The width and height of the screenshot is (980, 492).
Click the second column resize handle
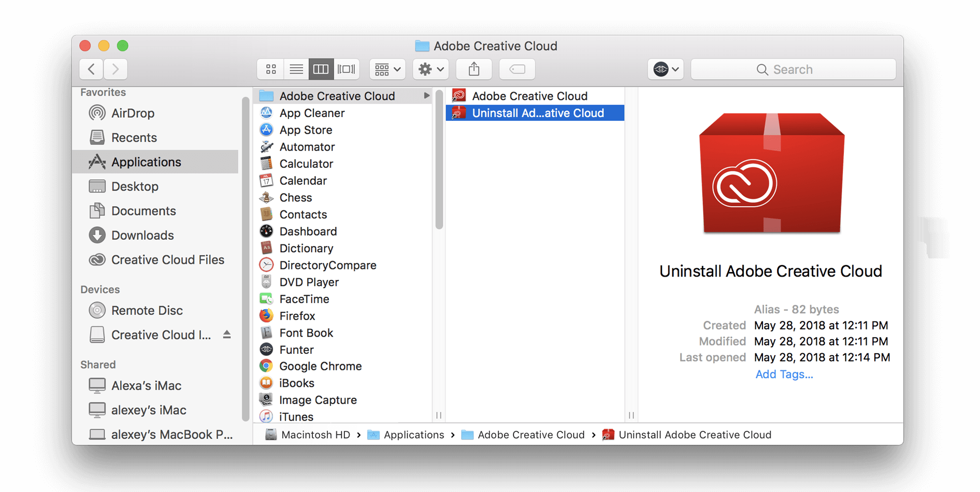click(631, 415)
